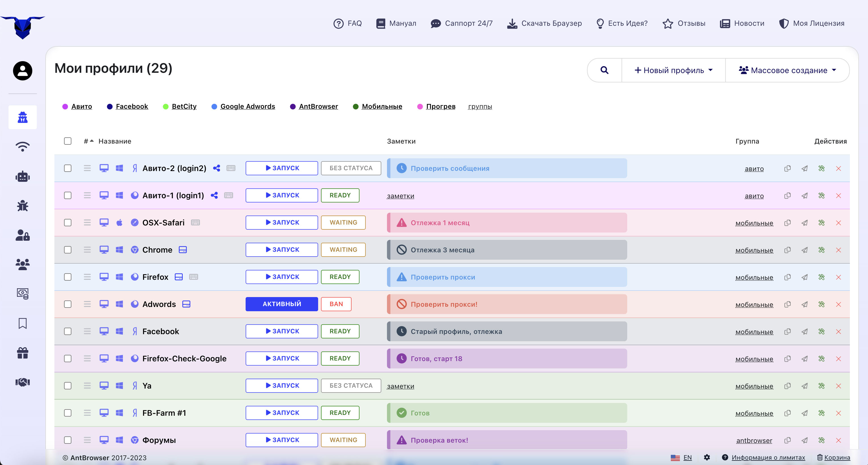Viewport: 868px width, 465px height.
Task: Click send paper-plane icon in OSX-Safari row
Action: [805, 223]
